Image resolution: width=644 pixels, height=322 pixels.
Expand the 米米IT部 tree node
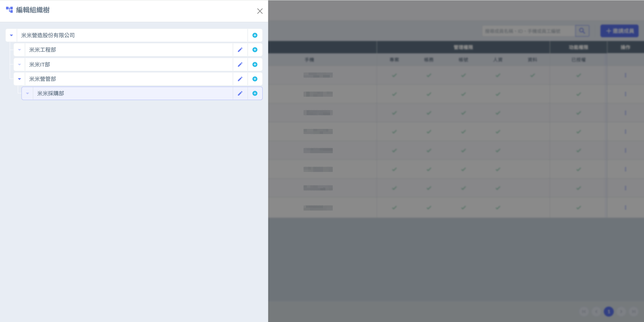pos(19,64)
